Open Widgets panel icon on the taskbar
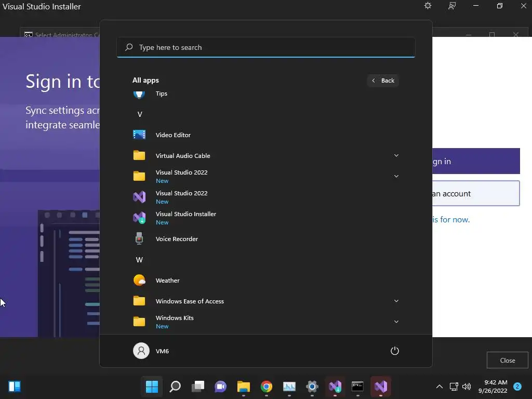Image resolution: width=532 pixels, height=399 pixels. [15, 387]
